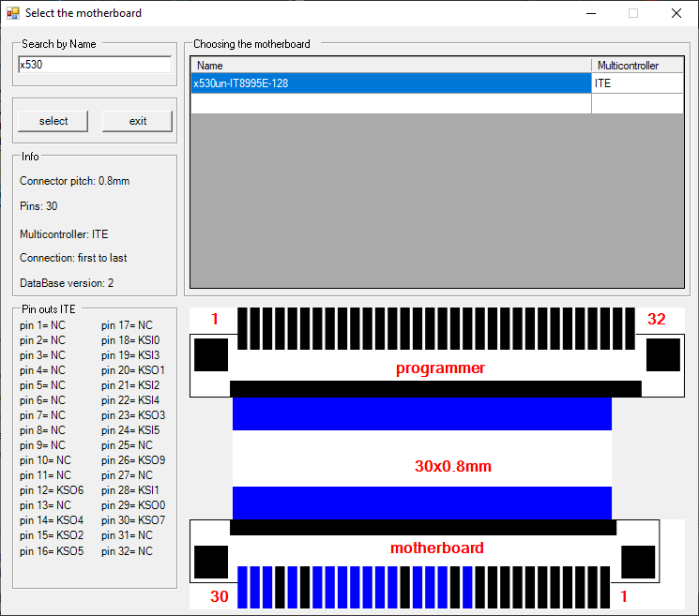The image size is (699, 616).
Task: Minimize the Select the motherboard window
Action: point(590,13)
